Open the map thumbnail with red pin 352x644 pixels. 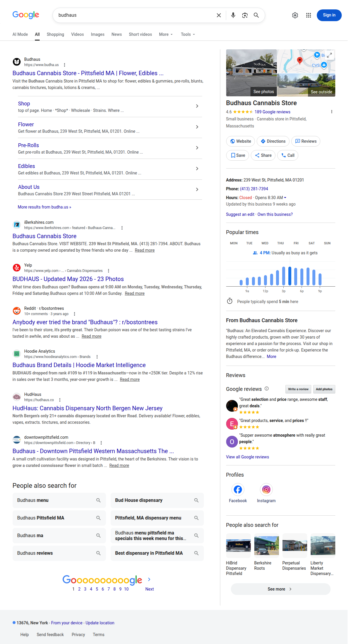[306, 61]
